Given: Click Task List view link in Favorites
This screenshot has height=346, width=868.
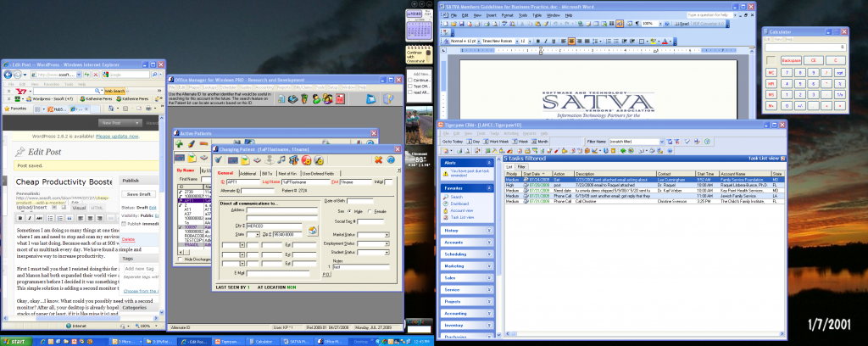Looking at the screenshot, I should click(x=462, y=217).
